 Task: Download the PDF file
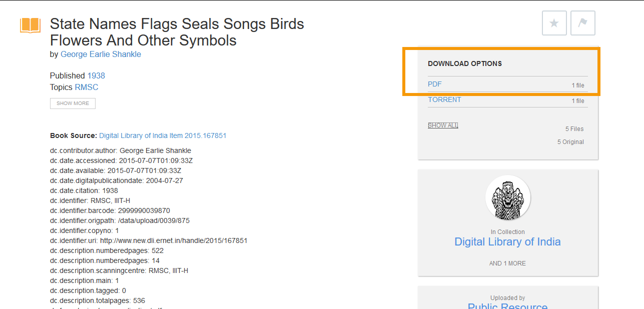click(435, 84)
